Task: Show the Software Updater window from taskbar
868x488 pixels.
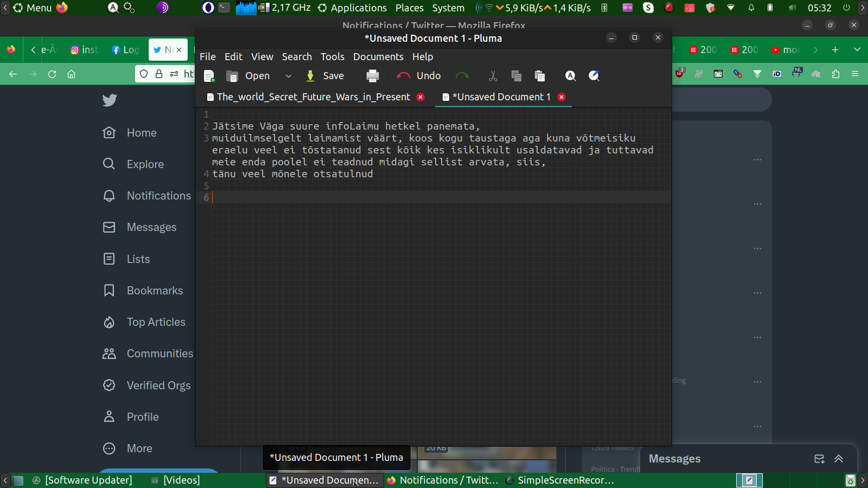Action: tap(82, 480)
